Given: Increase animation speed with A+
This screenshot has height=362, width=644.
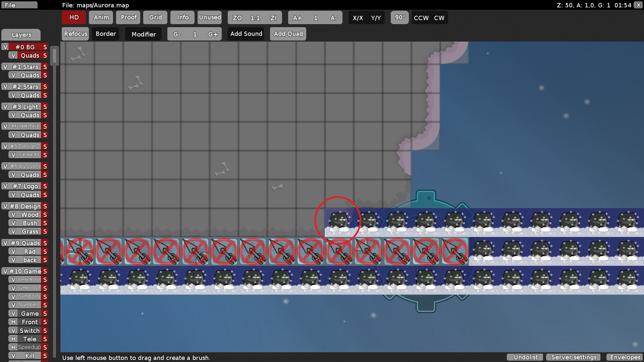Looking at the screenshot, I should pyautogui.click(x=297, y=18).
